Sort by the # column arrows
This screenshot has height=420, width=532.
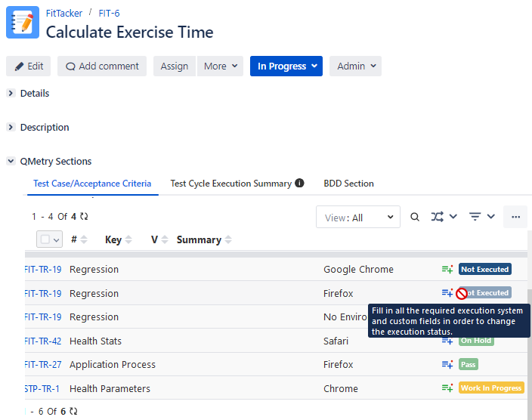point(84,239)
